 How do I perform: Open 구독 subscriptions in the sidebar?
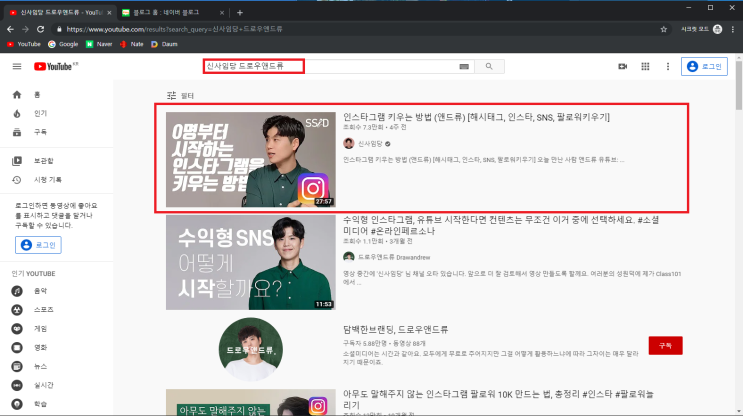[x=56, y=132]
